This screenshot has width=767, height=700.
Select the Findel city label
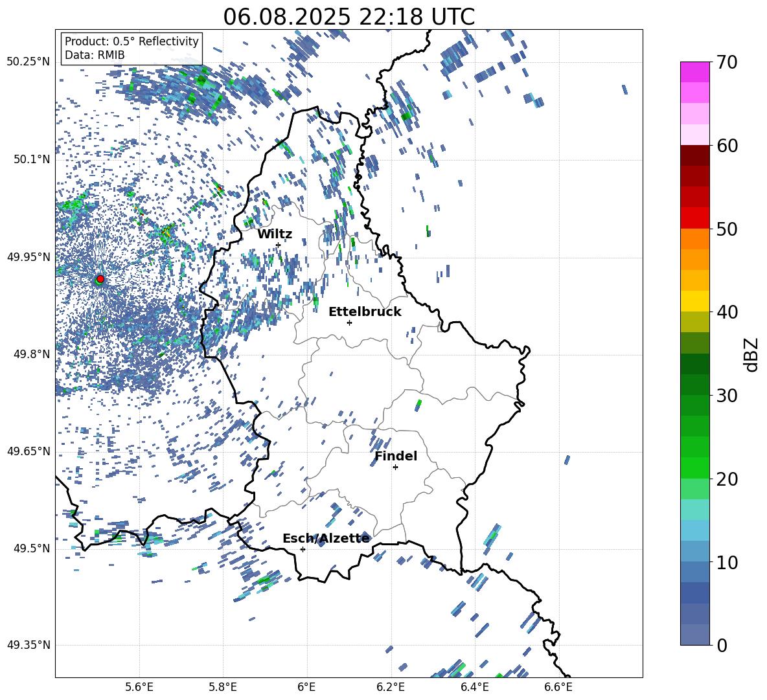[396, 456]
